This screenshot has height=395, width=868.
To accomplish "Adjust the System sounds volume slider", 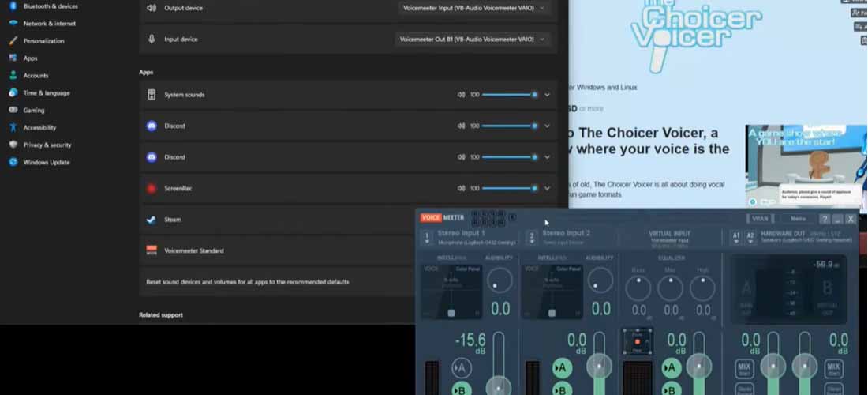I will [x=509, y=95].
